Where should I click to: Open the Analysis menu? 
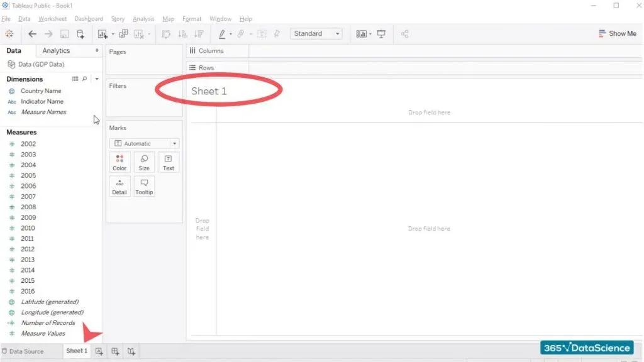[x=143, y=19]
